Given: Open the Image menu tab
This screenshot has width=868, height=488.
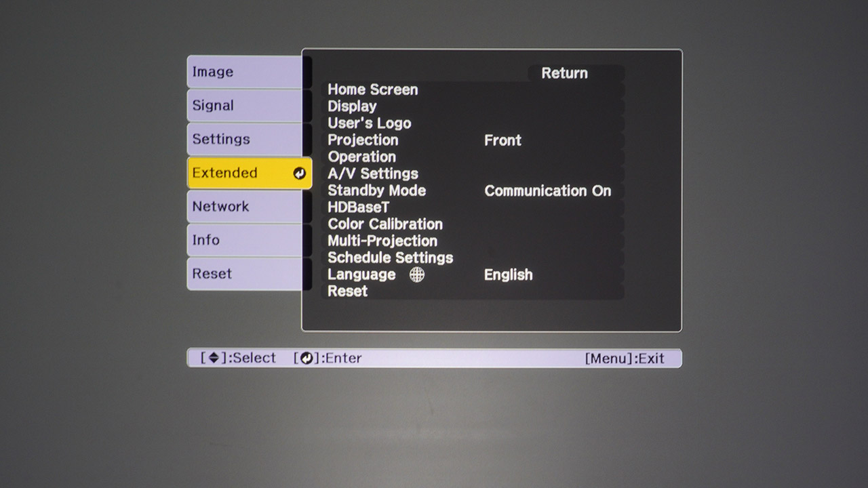Looking at the screenshot, I should [244, 72].
